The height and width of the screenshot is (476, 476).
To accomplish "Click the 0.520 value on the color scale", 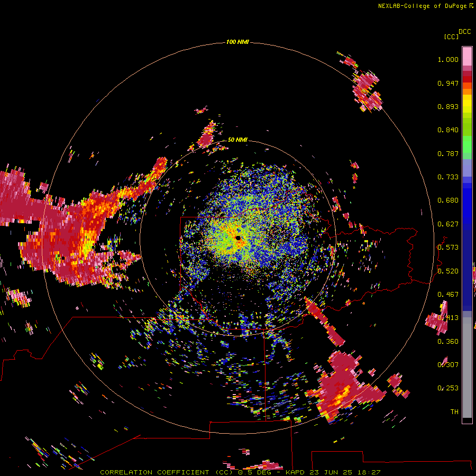I will point(448,271).
